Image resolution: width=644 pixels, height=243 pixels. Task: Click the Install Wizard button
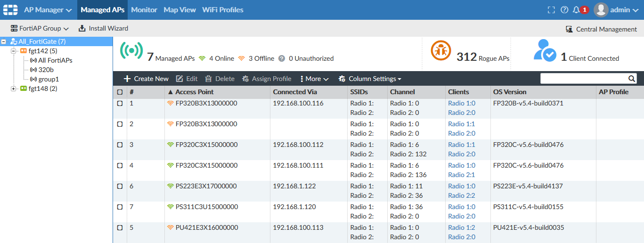pyautogui.click(x=103, y=28)
